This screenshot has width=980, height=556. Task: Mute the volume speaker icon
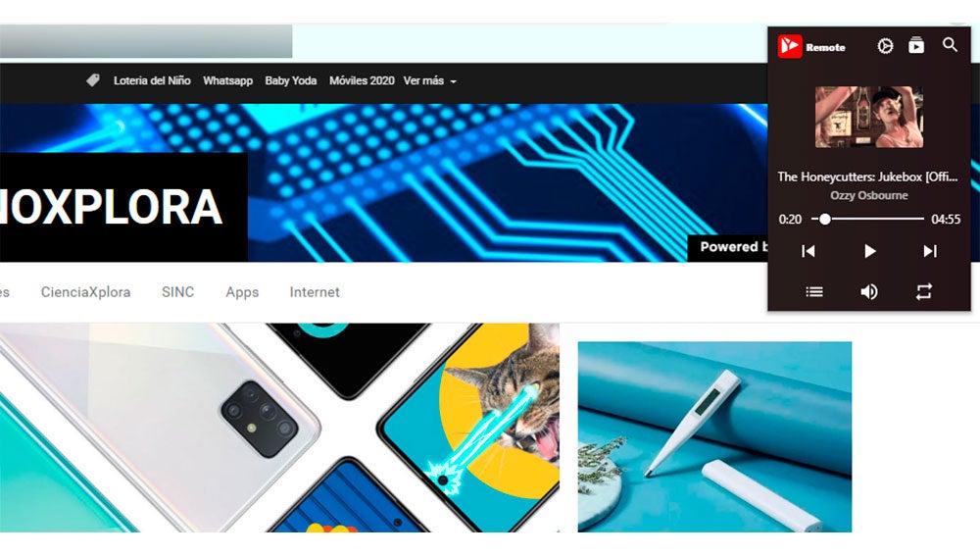point(869,291)
